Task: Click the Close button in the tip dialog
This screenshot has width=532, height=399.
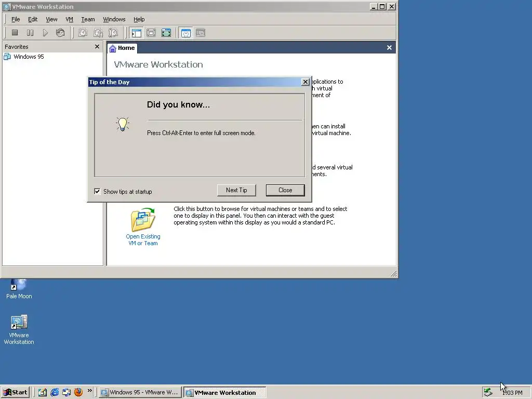Action: pyautogui.click(x=285, y=190)
